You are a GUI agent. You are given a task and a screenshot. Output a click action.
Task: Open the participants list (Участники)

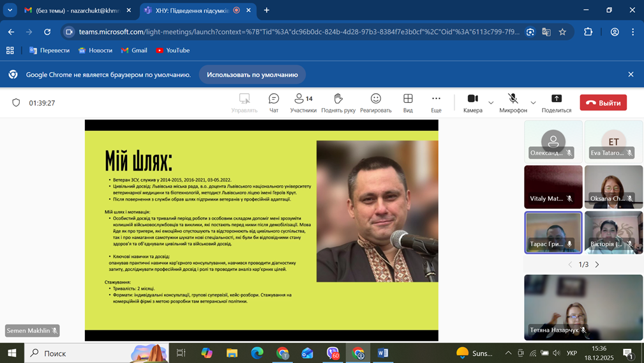(x=303, y=102)
